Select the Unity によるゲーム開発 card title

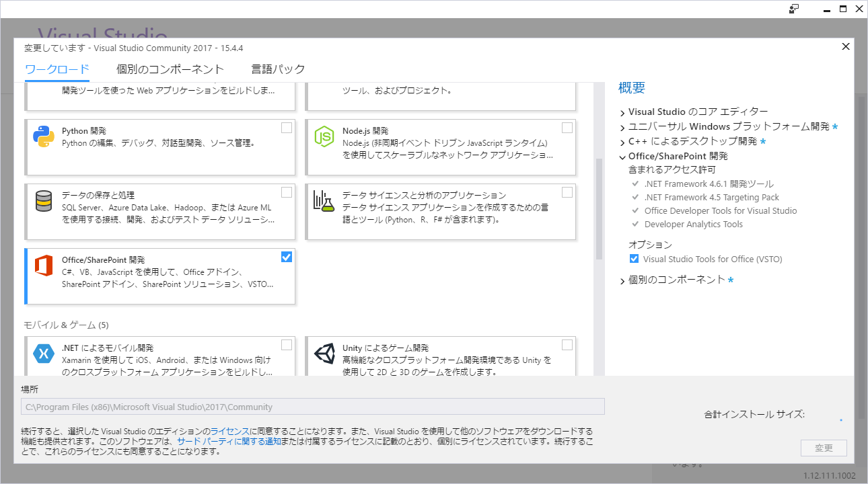386,348
